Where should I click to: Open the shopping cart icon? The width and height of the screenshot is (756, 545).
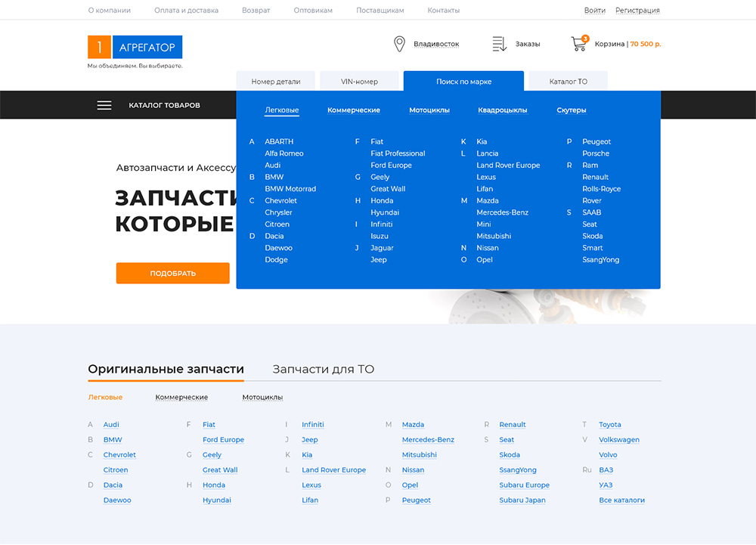580,43
